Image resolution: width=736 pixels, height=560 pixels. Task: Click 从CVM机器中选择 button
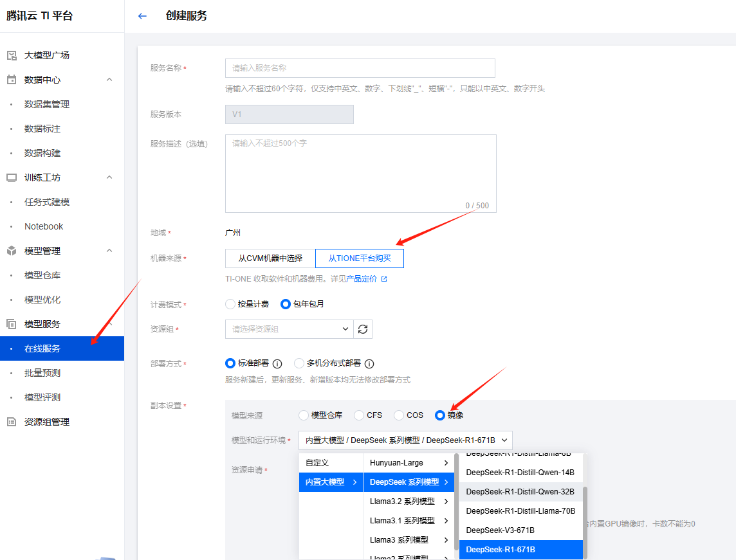tap(270, 258)
